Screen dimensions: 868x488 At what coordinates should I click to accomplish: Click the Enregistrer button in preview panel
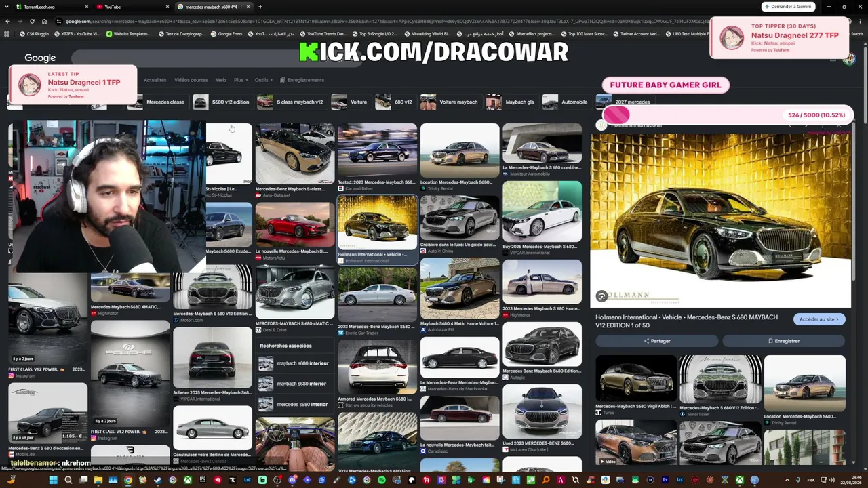784,341
